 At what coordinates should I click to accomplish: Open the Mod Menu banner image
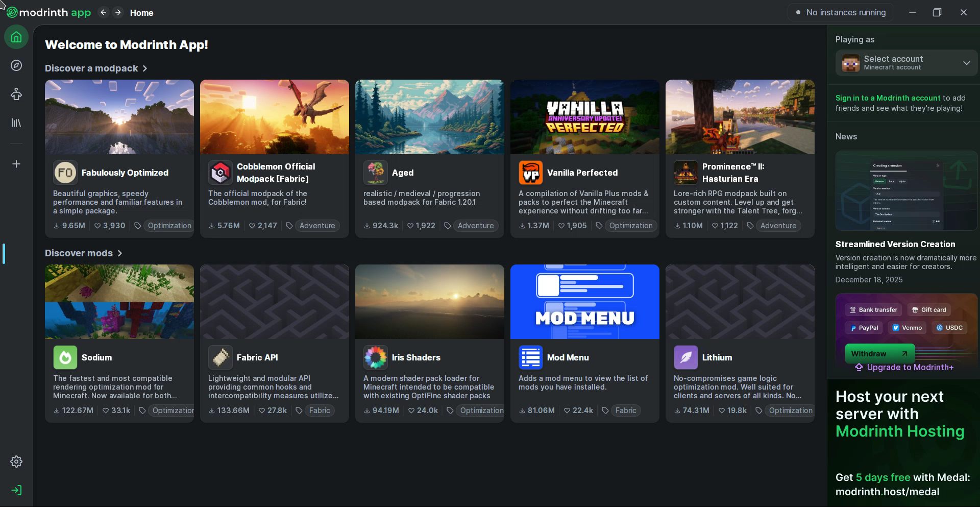584,302
